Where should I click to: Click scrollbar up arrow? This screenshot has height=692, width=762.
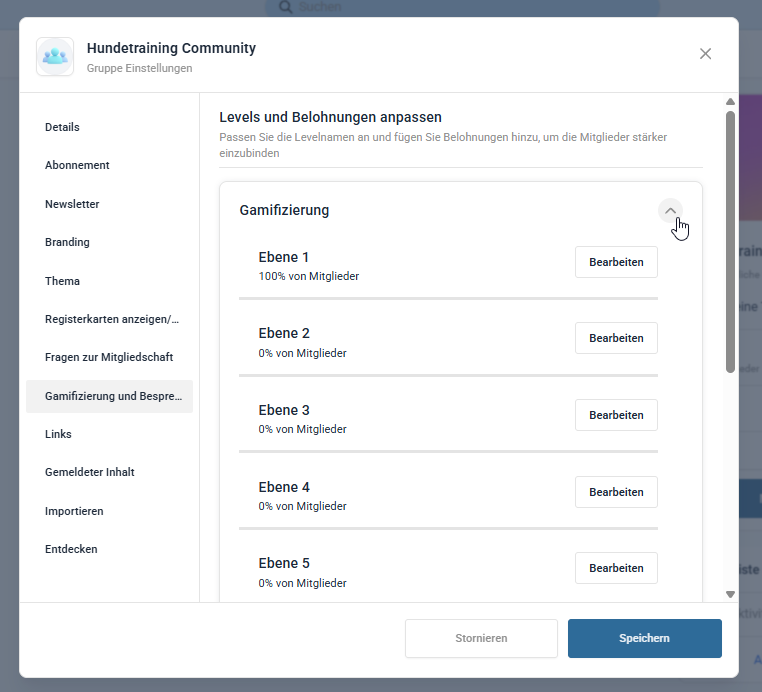730,102
